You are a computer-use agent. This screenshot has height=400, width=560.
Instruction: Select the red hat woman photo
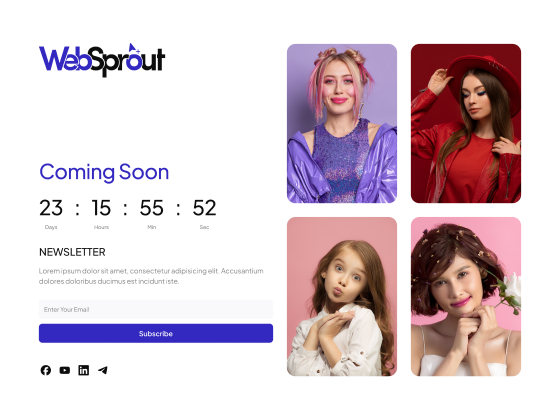coord(466,124)
